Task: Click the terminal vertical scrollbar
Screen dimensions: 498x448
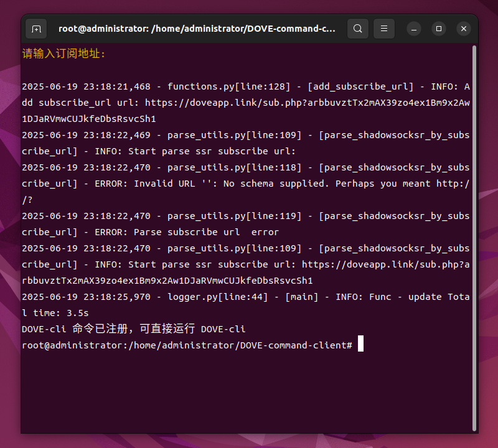Action: coord(474,236)
